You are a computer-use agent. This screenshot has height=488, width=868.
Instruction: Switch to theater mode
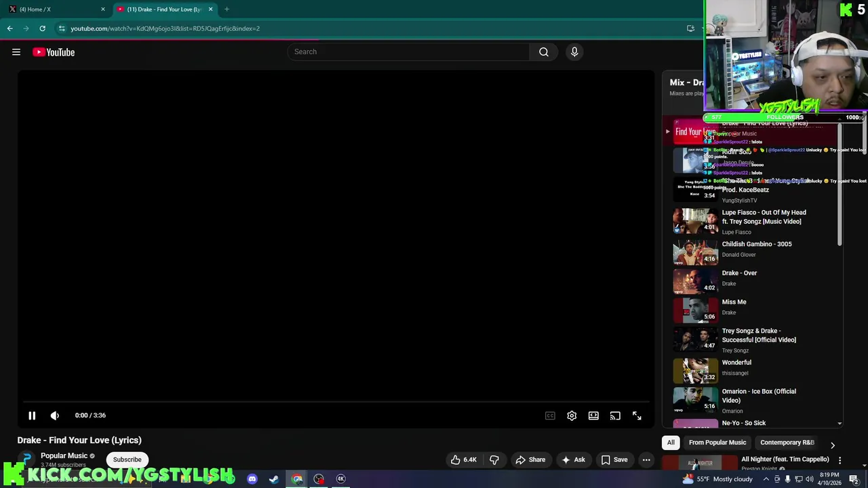593,415
